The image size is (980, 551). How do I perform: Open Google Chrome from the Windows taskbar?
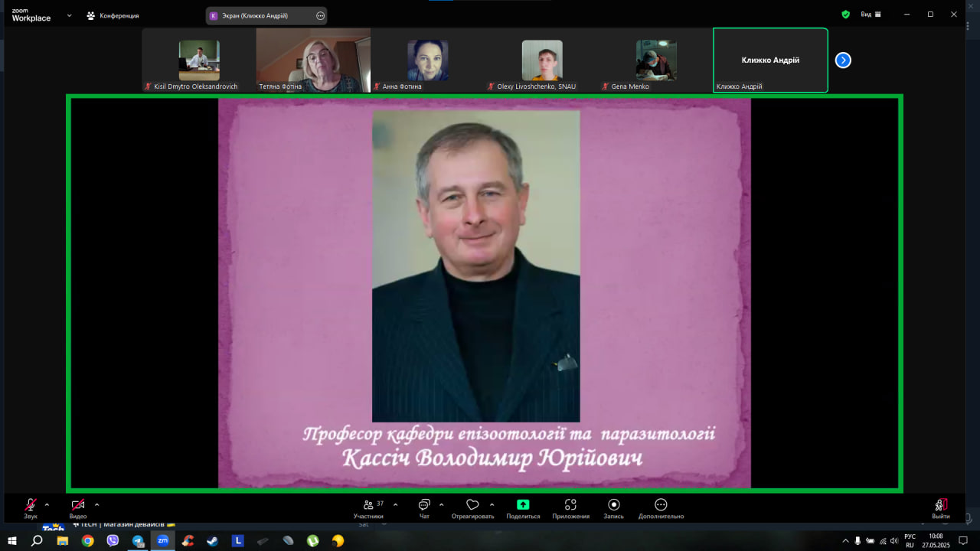click(88, 540)
